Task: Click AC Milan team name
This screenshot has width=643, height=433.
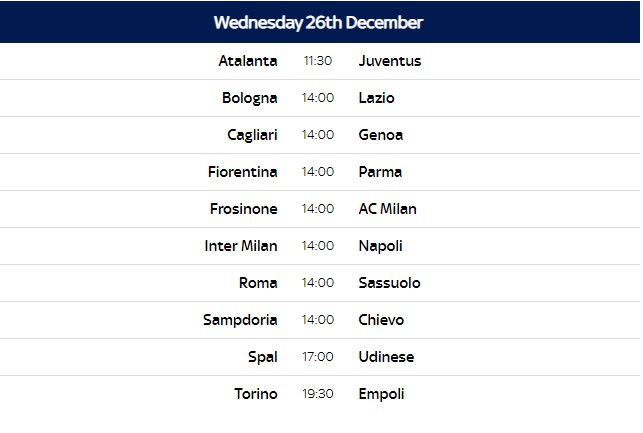Action: click(x=387, y=209)
